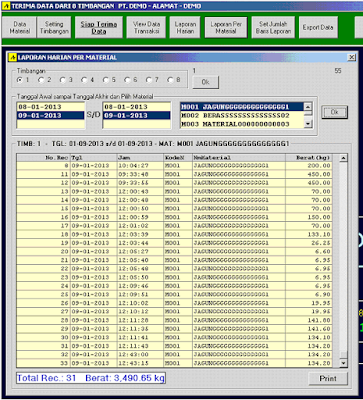Click Total Rec. summary field
This screenshot has height=400, width=363.
click(x=91, y=378)
